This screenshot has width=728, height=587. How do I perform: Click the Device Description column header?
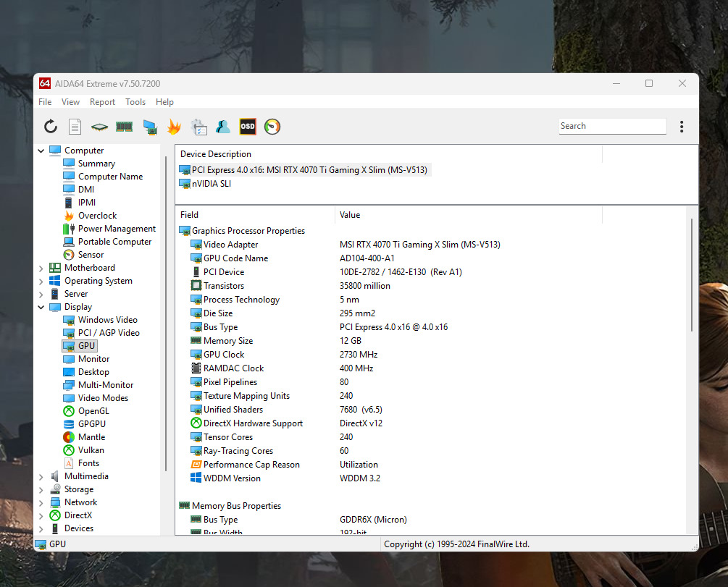[x=388, y=154]
